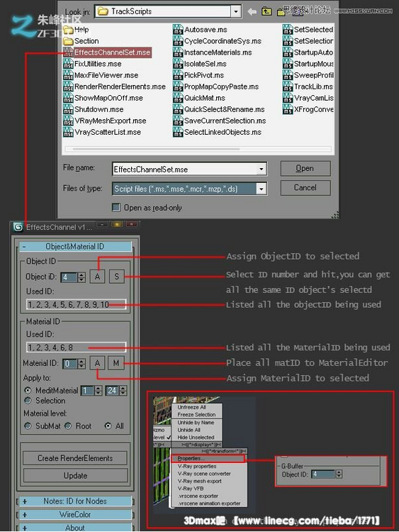The height and width of the screenshot is (532, 399).
Task: Select Shutdown.mse file icon
Action: click(x=69, y=109)
